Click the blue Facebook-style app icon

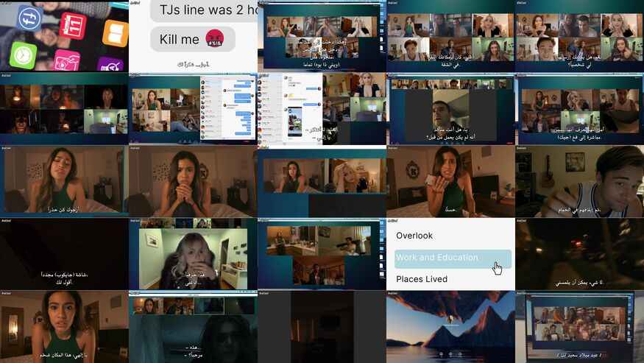29,18
